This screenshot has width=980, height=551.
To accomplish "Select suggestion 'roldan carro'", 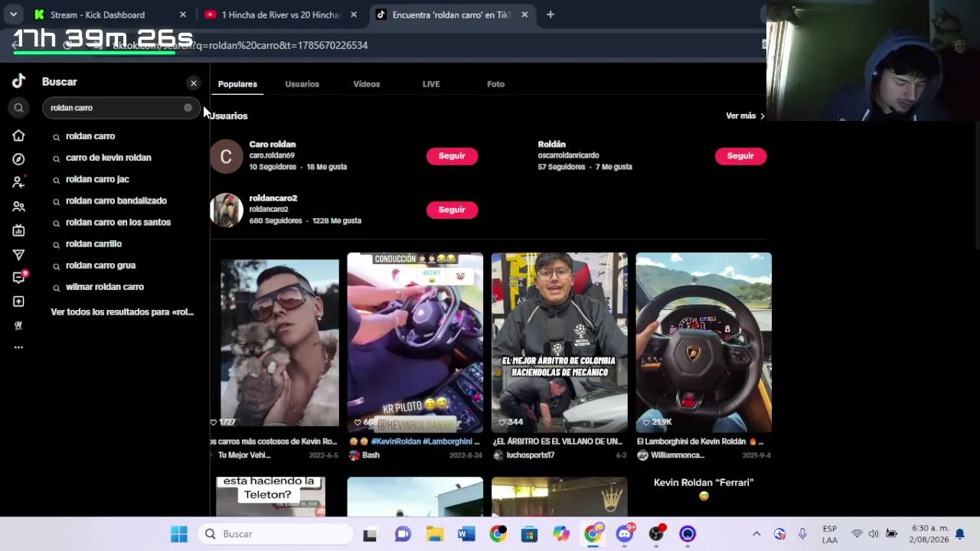I will click(90, 136).
